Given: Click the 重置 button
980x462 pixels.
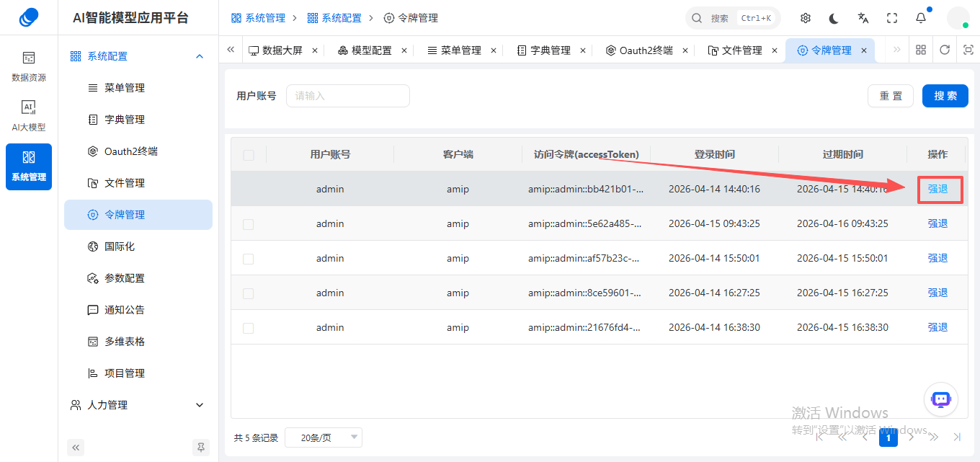Looking at the screenshot, I should [x=891, y=96].
